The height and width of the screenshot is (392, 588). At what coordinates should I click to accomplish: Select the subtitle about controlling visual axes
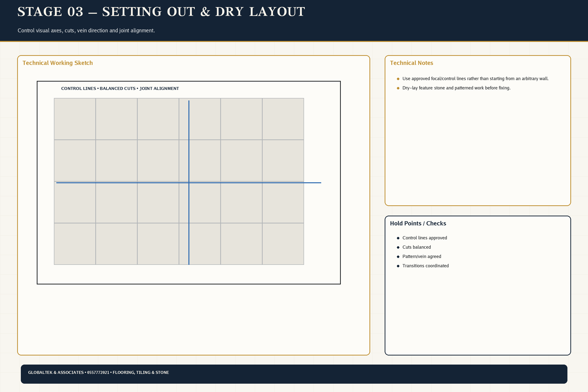(x=86, y=30)
